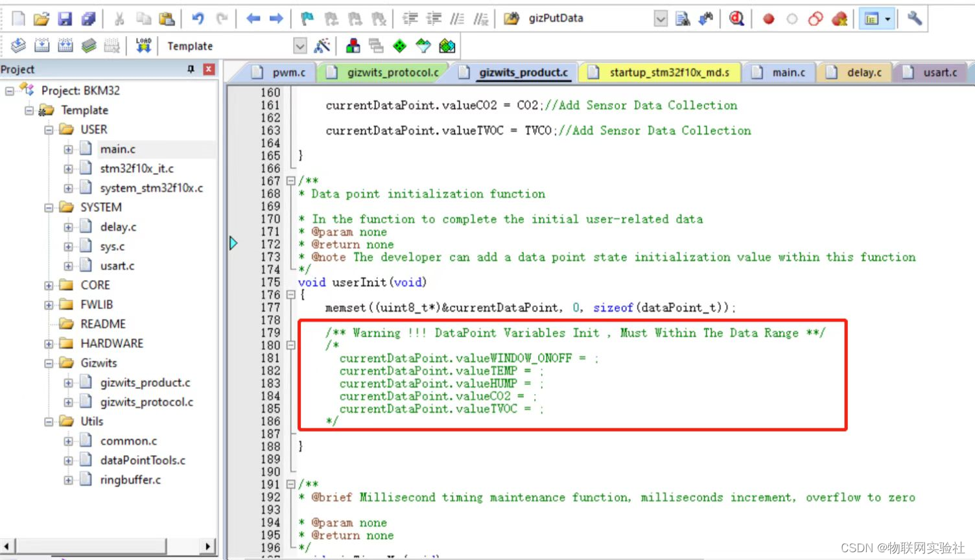Open the window layout dropdown arrow
This screenshot has width=975, height=560.
[x=887, y=19]
